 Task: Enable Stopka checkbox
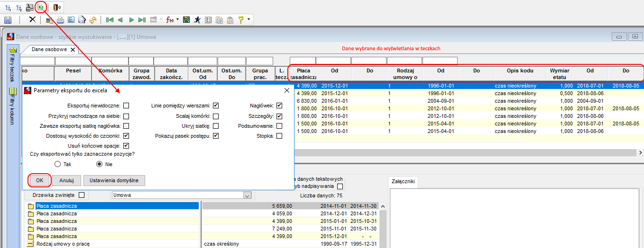click(x=279, y=136)
